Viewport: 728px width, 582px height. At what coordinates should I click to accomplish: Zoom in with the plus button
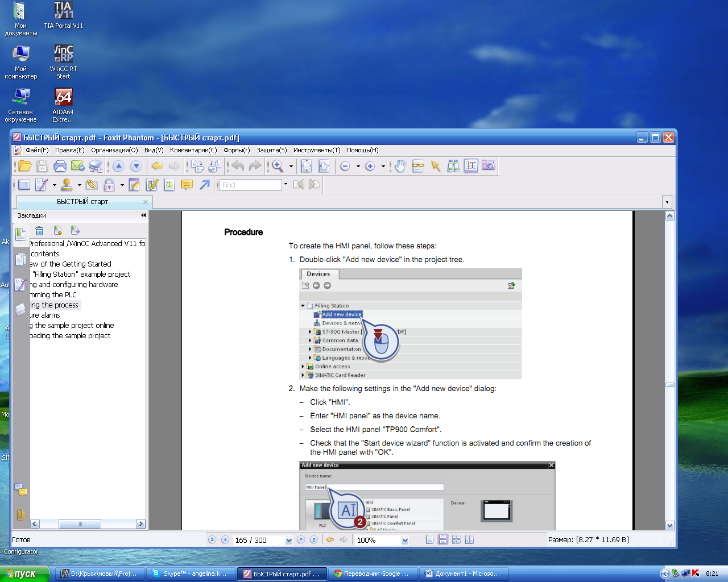(370, 166)
